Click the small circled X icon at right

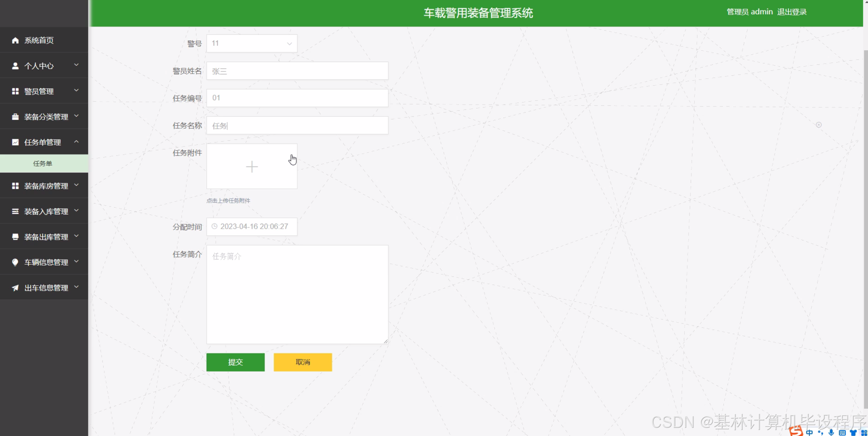[819, 125]
